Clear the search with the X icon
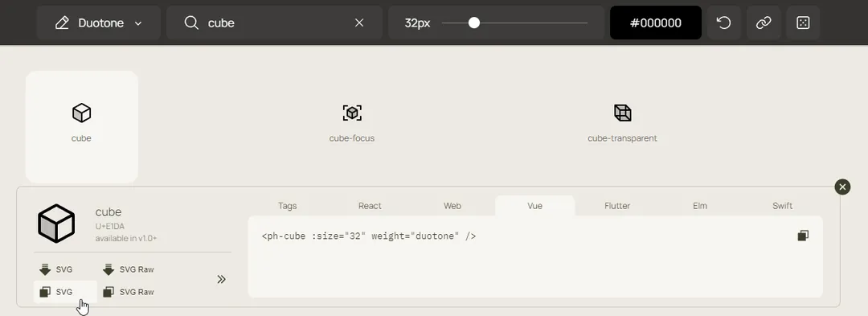This screenshot has width=868, height=316. (x=359, y=23)
